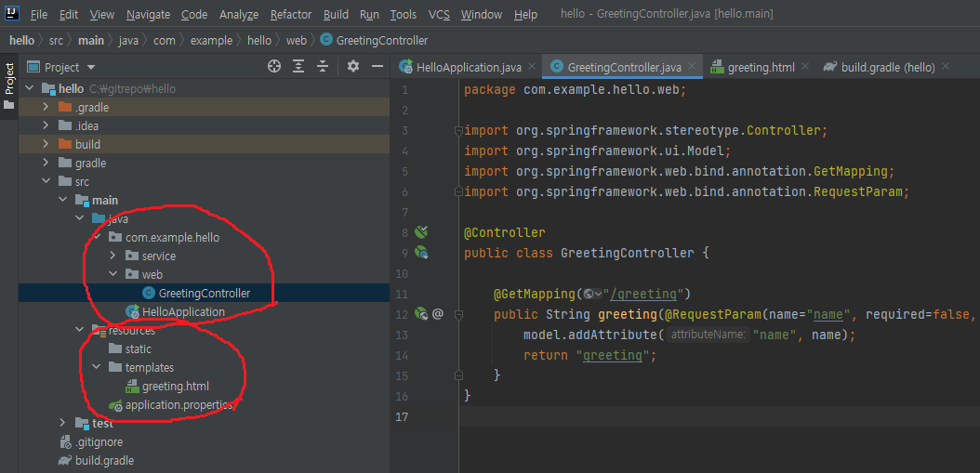Open the Refactor menu
This screenshot has height=473, width=980.
tap(292, 14)
